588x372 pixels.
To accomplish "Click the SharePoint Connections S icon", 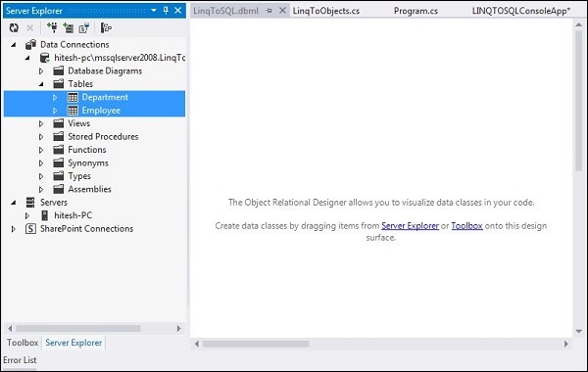I will 30,228.
